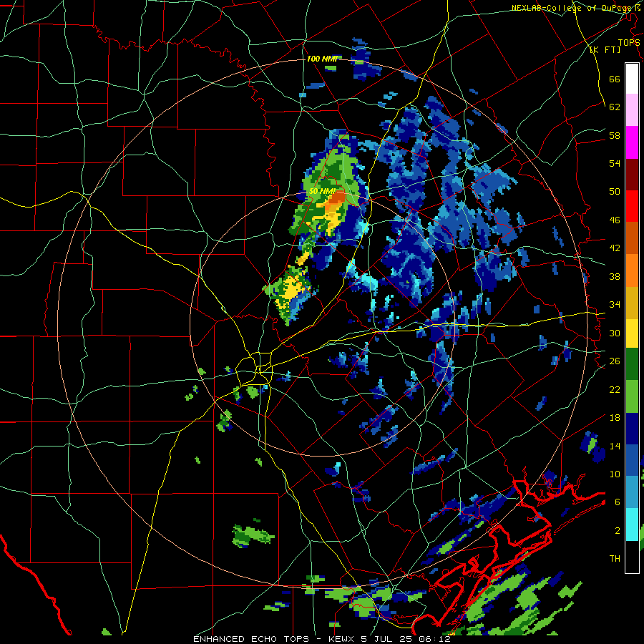
Task: Click the medium blue legend swatch
Action: coord(632,460)
